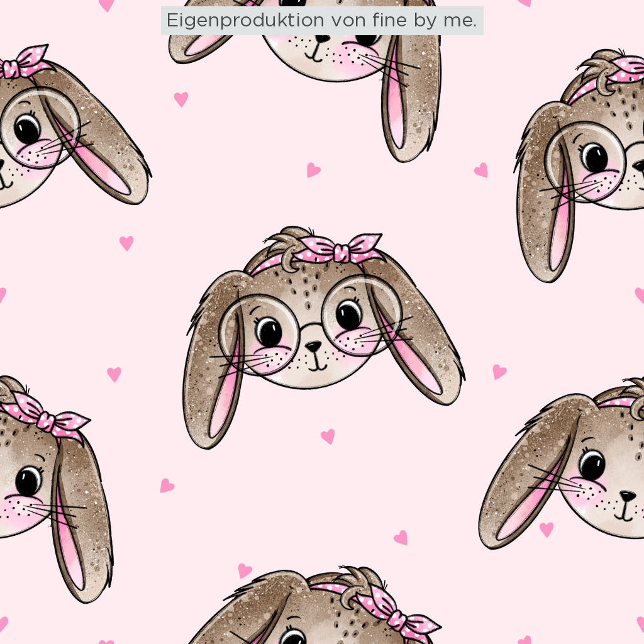Click the heart between top and center bunnies
The height and width of the screenshot is (644, 644).
click(x=313, y=170)
